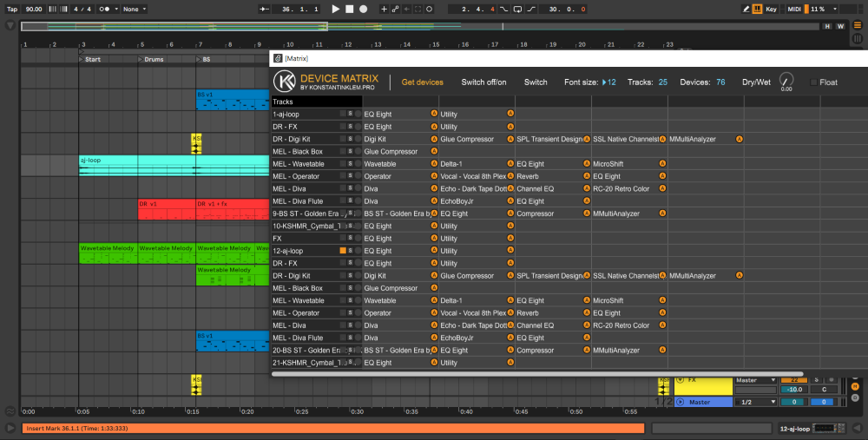868x440 pixels.
Task: Click the Stop button in transport
Action: (x=349, y=9)
